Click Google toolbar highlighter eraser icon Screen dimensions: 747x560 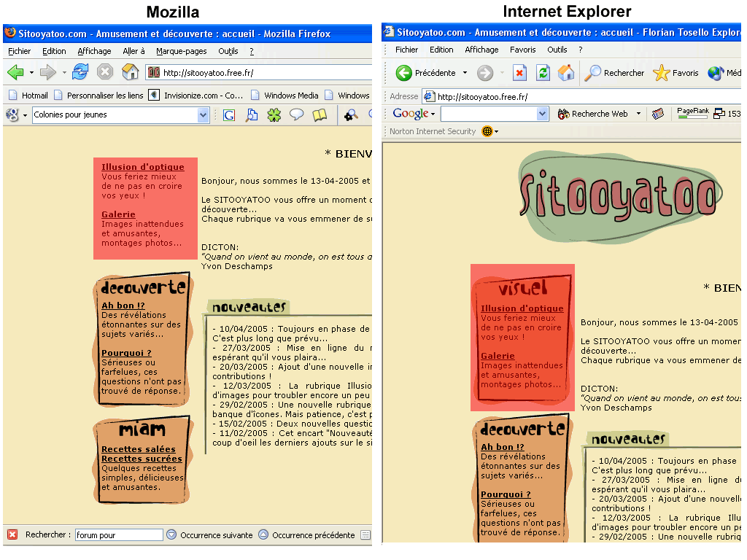(658, 114)
